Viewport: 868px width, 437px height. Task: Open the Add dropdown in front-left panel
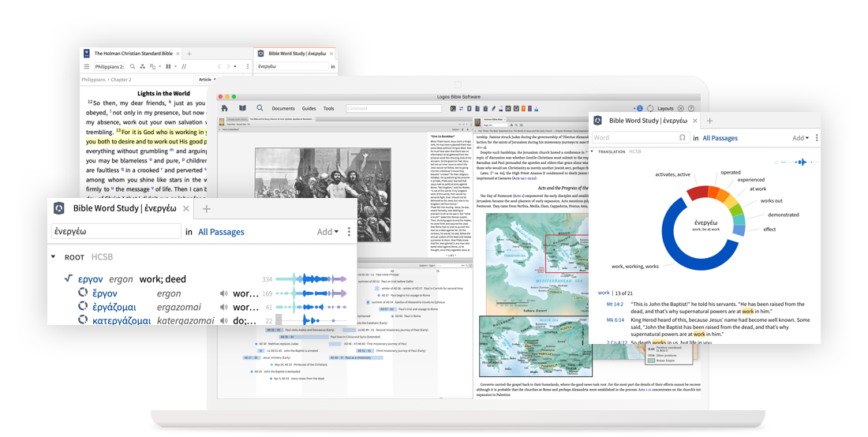[x=327, y=232]
